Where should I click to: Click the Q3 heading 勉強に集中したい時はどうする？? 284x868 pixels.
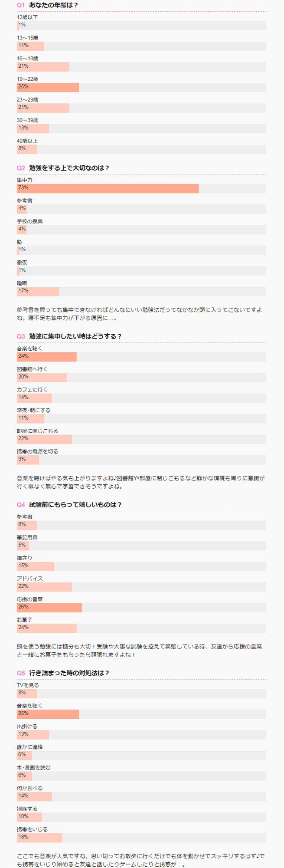pyautogui.click(x=75, y=336)
